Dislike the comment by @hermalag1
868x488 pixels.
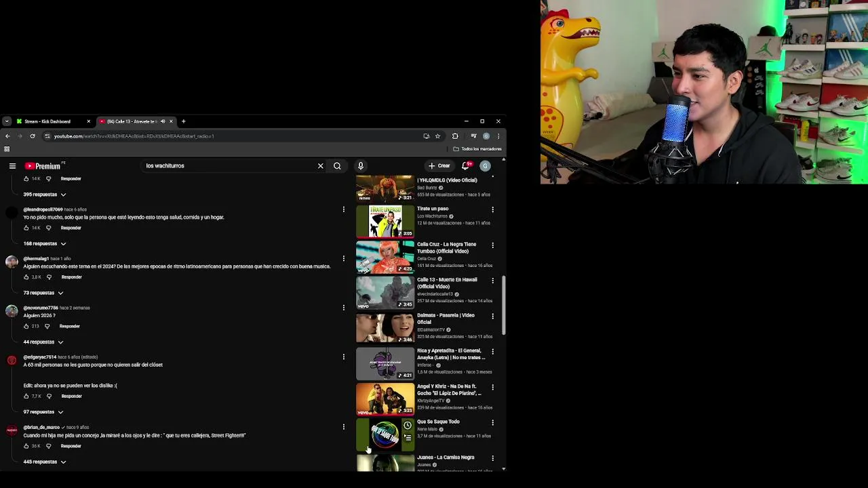[49, 277]
